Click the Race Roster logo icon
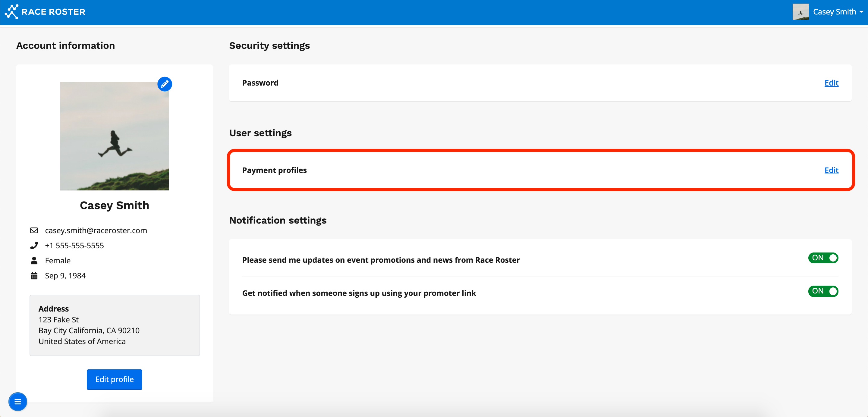This screenshot has height=417, width=868. (x=11, y=12)
